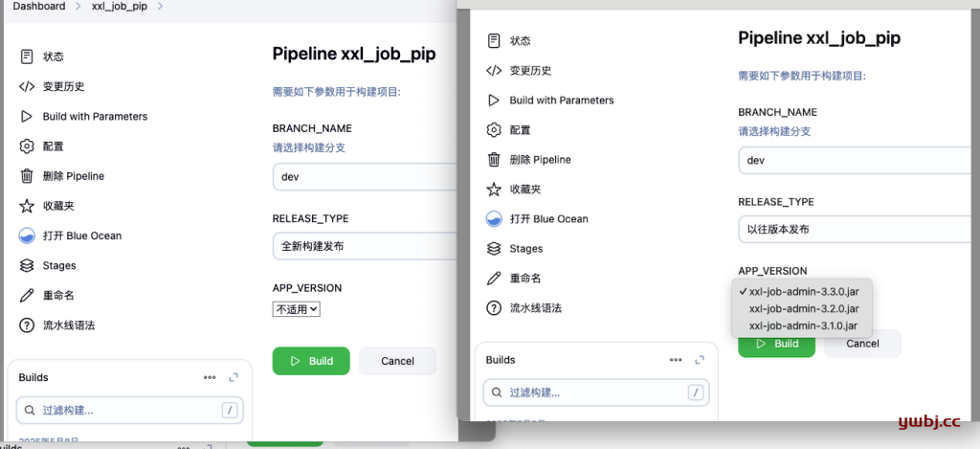Image resolution: width=980 pixels, height=449 pixels.
Task: Expand the Builds widget icon in right window
Action: [x=700, y=360]
